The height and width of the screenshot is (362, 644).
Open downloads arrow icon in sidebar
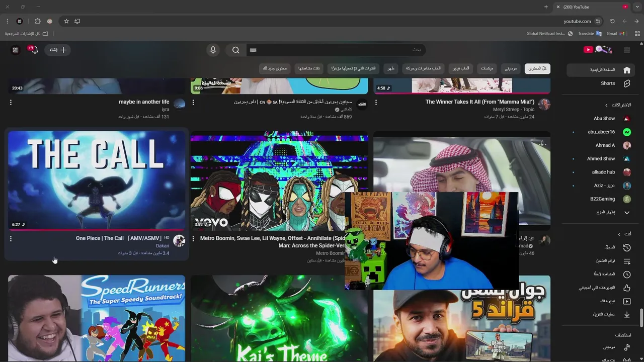click(627, 314)
